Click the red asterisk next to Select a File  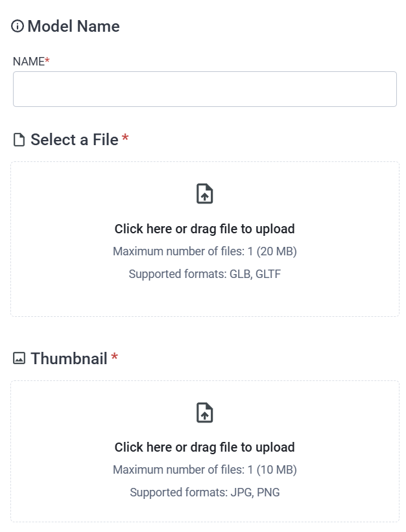(125, 137)
